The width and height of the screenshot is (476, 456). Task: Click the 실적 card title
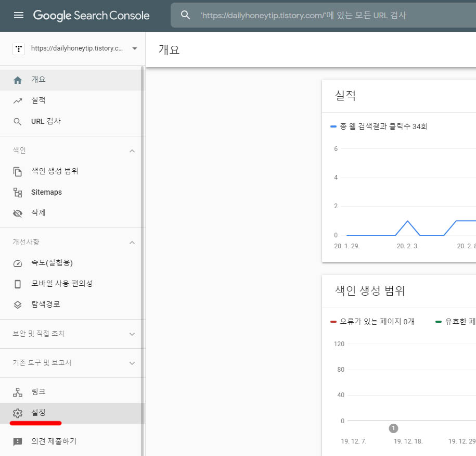tap(345, 95)
